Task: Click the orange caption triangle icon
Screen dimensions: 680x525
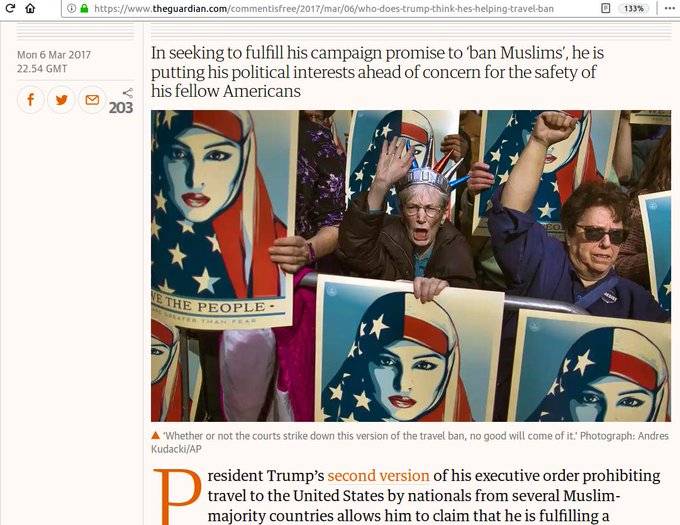Action: [x=156, y=435]
